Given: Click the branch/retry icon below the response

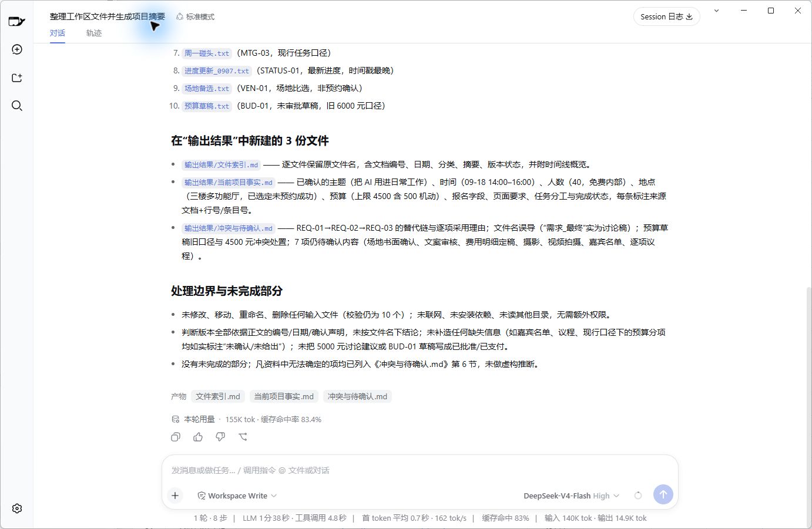Looking at the screenshot, I should click(x=243, y=437).
